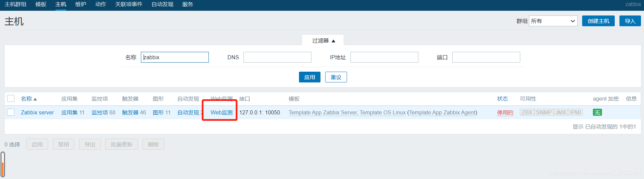Viewport: 644px width, 179px height.
Task: Focus the 名称 filter input field
Action: pos(175,57)
